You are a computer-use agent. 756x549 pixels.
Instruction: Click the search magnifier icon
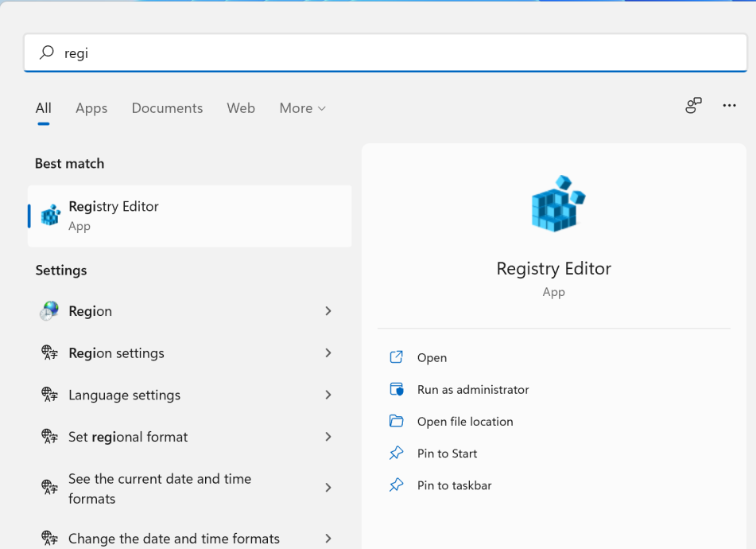tap(47, 52)
